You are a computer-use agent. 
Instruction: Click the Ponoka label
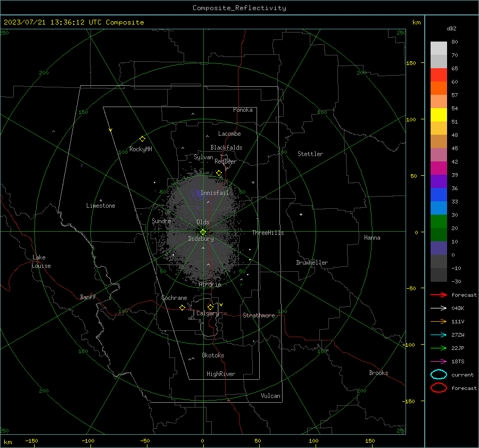click(x=243, y=110)
